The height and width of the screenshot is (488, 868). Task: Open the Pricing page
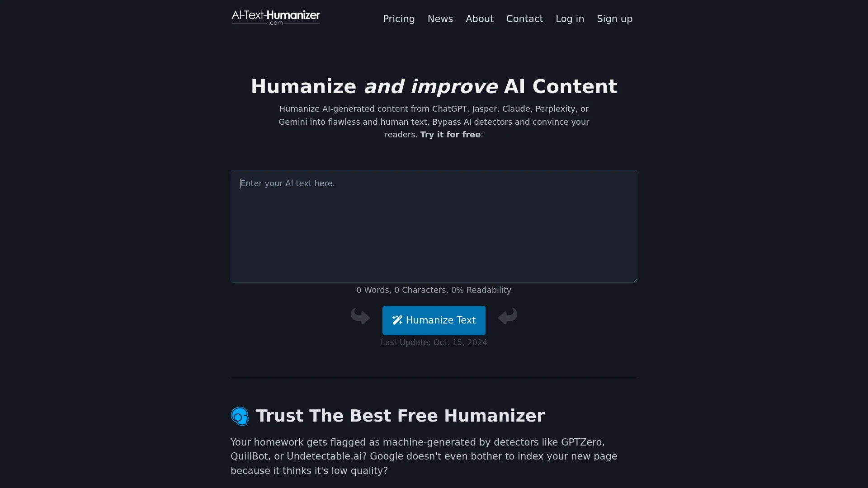pyautogui.click(x=399, y=19)
